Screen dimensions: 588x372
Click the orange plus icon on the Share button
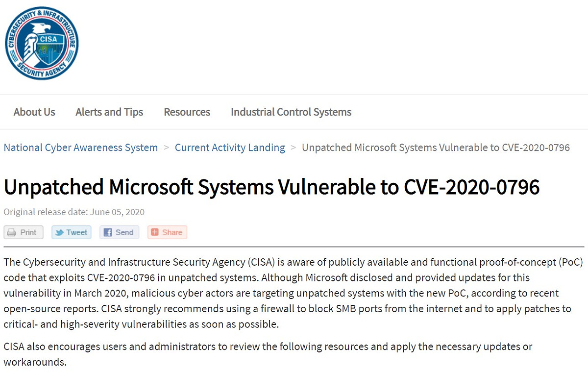click(155, 232)
